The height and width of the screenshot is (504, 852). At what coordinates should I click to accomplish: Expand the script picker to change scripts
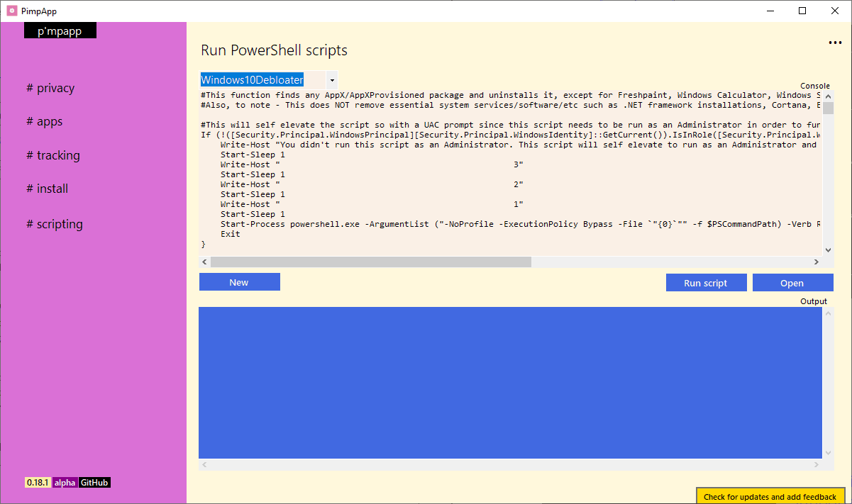click(331, 80)
